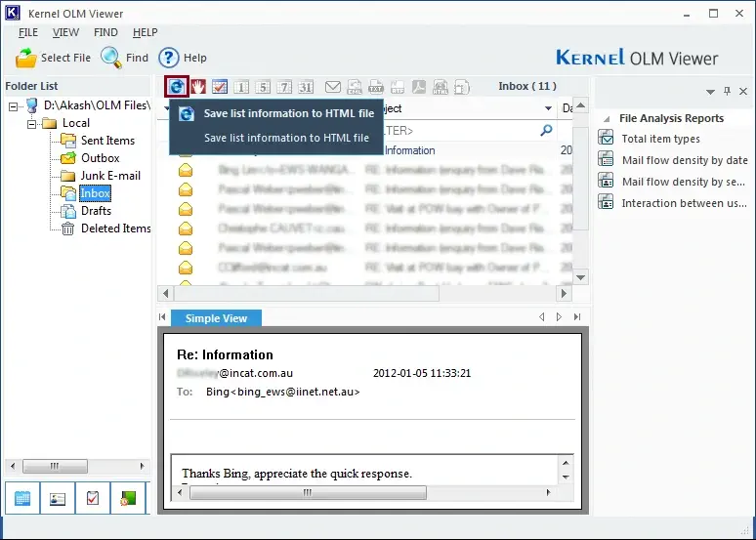Click the TXT export icon
This screenshot has height=540, width=756.
pos(376,87)
